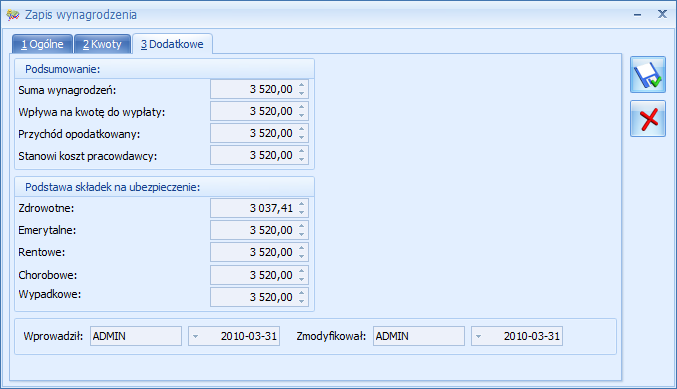Click the Zapis wynagrodzenia window title icon

[13, 15]
